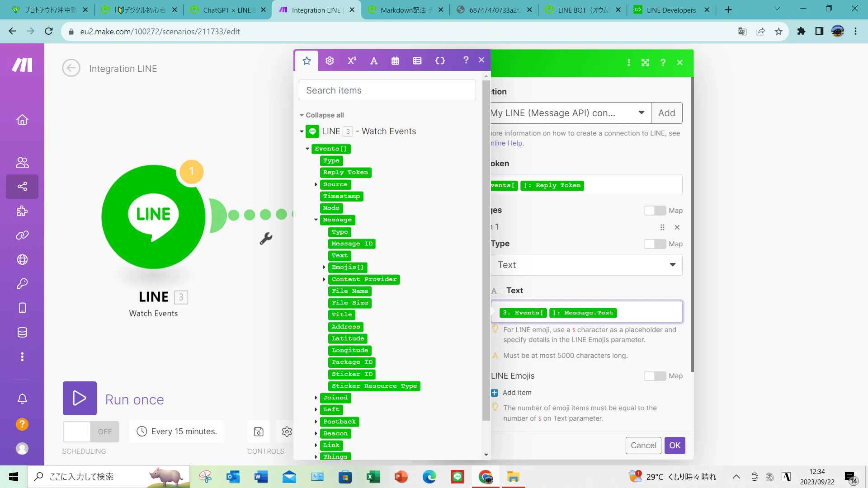The height and width of the screenshot is (488, 868).
Task: Switch to the general functions gear tab
Action: [x=330, y=61]
